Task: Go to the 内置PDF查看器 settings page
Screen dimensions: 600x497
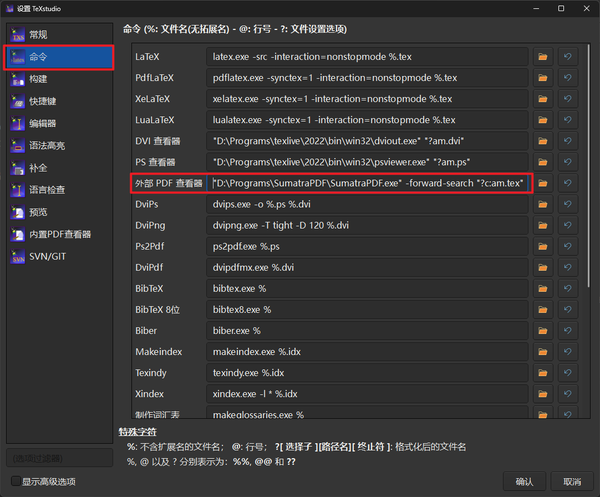Action: [x=59, y=235]
